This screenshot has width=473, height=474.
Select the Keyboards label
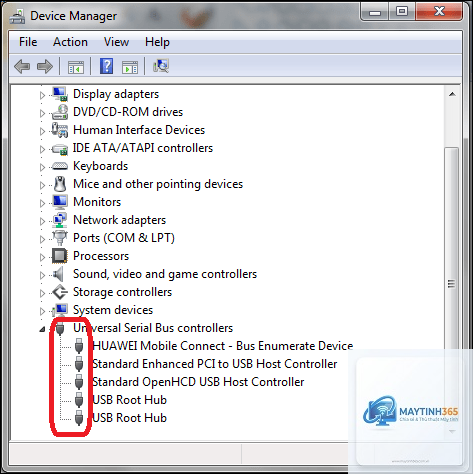pyautogui.click(x=100, y=166)
